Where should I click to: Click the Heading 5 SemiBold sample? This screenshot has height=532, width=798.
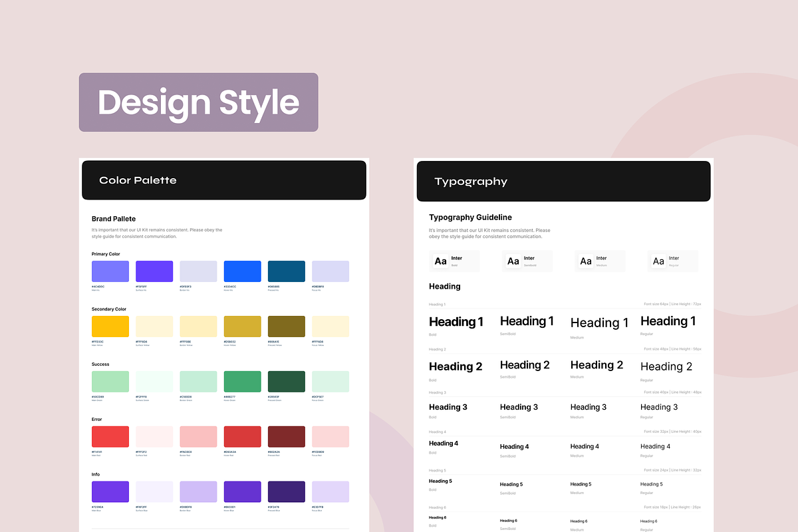[511, 485]
